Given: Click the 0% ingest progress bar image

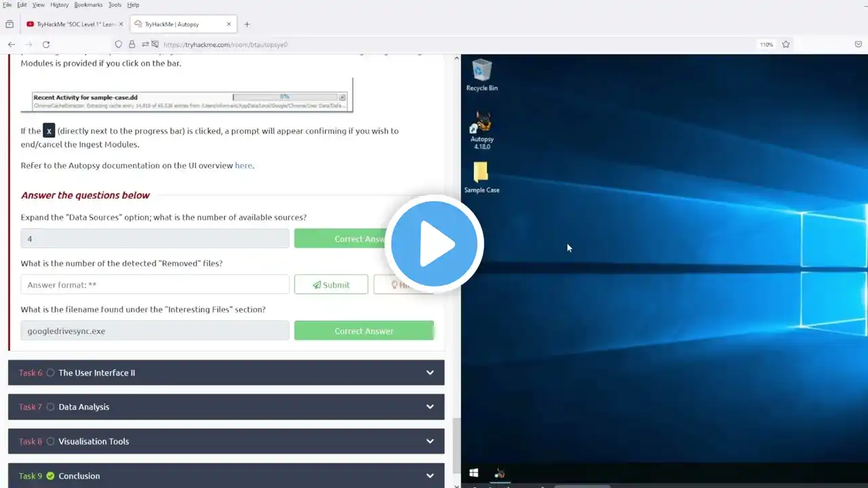Looking at the screenshot, I should [285, 97].
